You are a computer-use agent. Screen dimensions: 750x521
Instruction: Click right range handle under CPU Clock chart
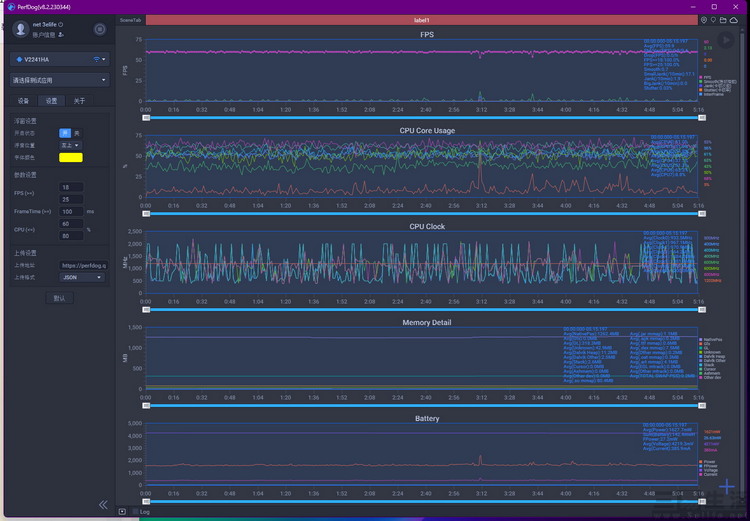coord(702,310)
